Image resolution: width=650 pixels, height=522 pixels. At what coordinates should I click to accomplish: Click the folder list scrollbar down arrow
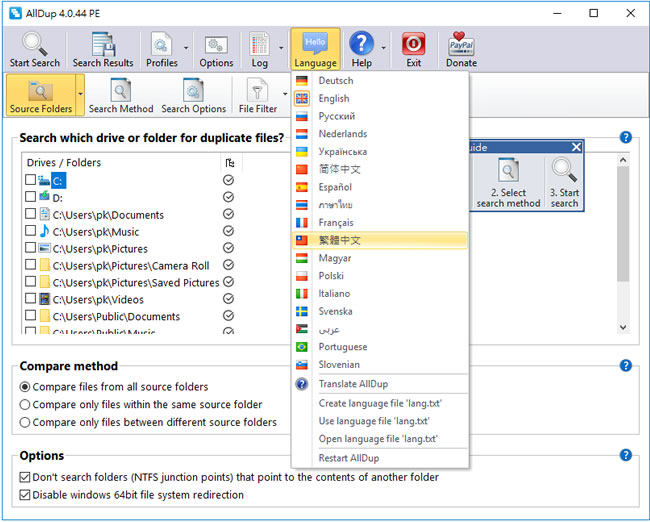(623, 327)
